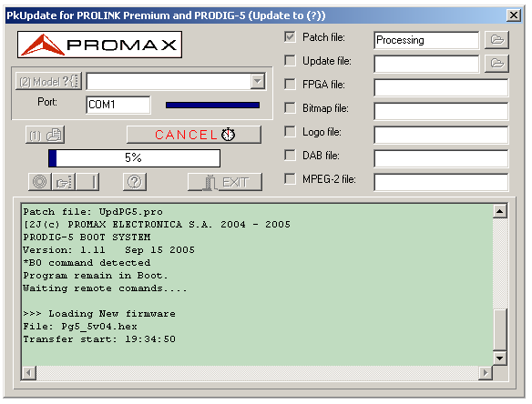Click log line '*B0 command detected'
The height and width of the screenshot is (404, 532).
click(87, 263)
